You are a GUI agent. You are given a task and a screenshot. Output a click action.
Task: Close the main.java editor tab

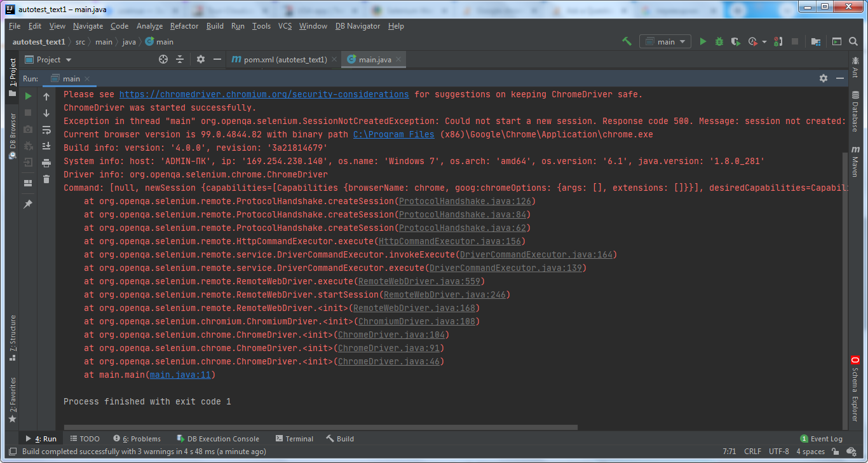pyautogui.click(x=399, y=60)
